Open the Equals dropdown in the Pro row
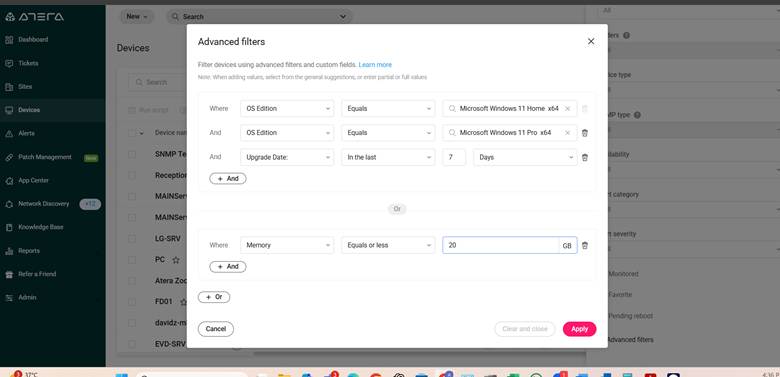Screen dimensions: 780x377 click(x=388, y=133)
